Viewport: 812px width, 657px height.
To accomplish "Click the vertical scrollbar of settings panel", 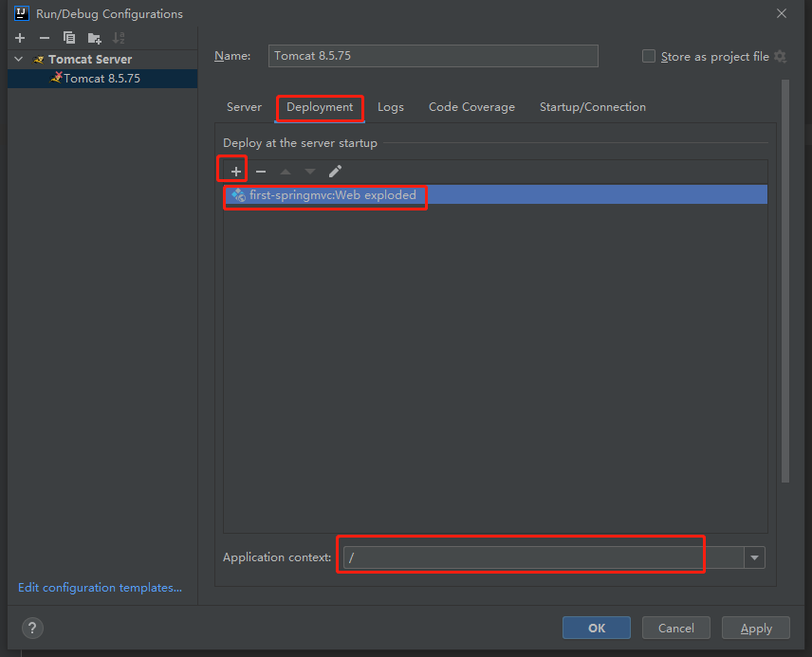I will 785,282.
